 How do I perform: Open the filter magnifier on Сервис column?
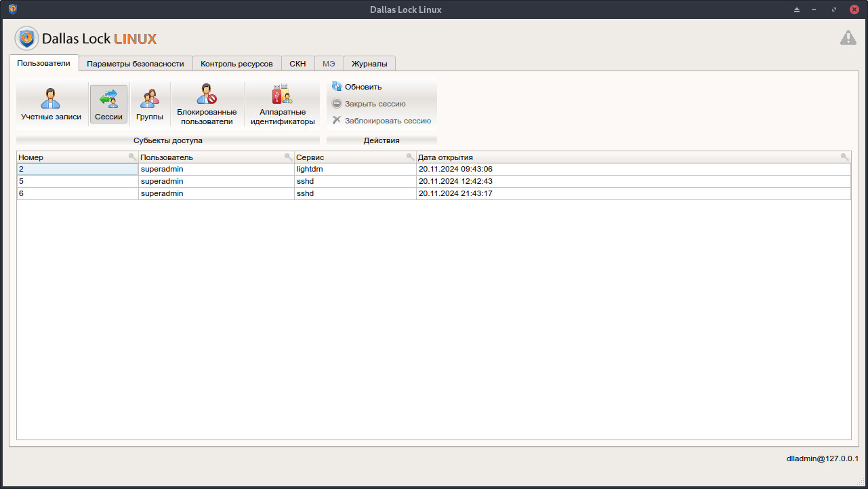click(410, 156)
